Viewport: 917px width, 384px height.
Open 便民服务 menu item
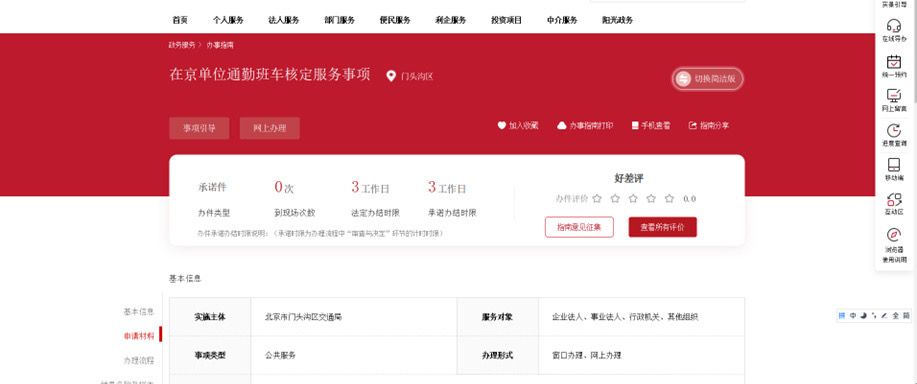pyautogui.click(x=395, y=20)
